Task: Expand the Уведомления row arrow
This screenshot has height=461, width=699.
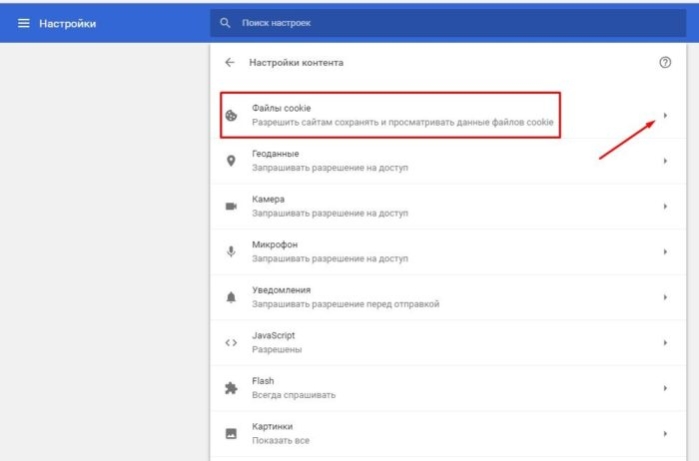Action: 665,297
